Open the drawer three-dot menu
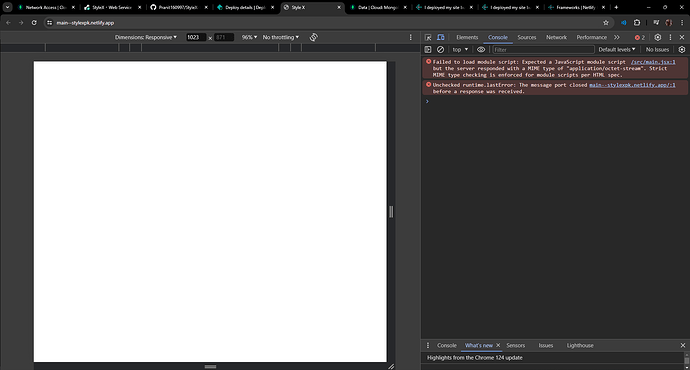690x370 pixels. [428, 345]
